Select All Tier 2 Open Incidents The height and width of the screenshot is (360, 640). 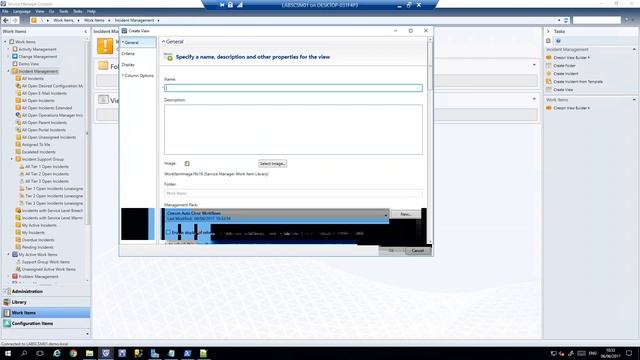pos(47,174)
